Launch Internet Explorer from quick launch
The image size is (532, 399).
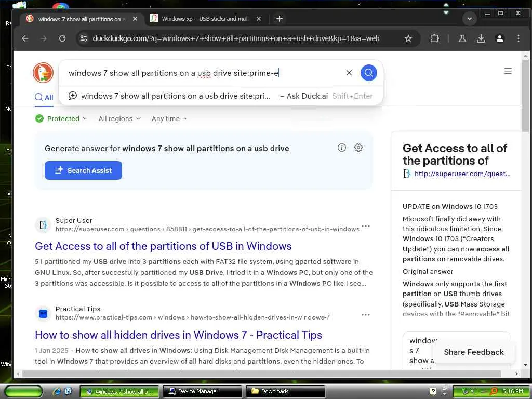click(x=57, y=391)
